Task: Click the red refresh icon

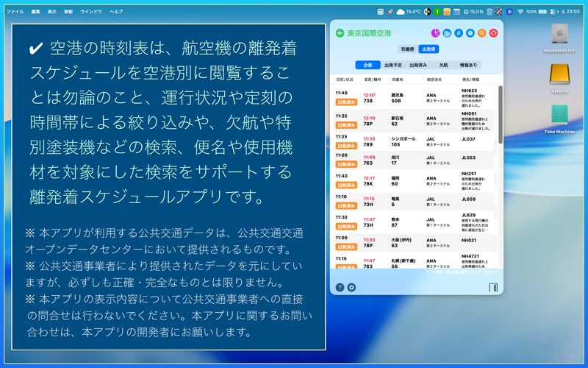Action: click(493, 33)
